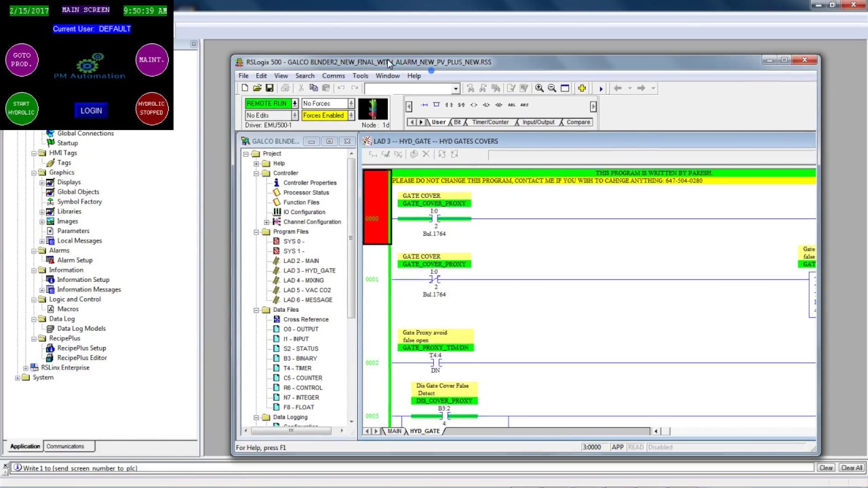Screen dimensions: 868x488
Task: Open IO Configuration tree item
Action: click(304, 212)
